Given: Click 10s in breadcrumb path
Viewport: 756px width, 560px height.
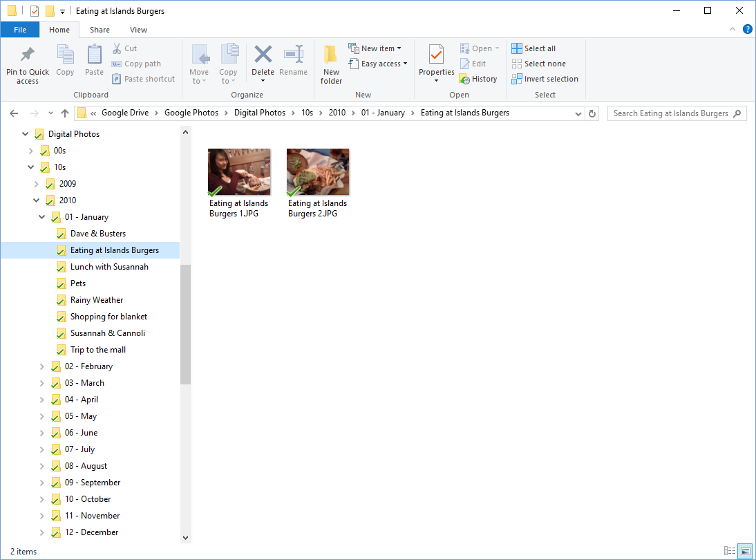Looking at the screenshot, I should 307,113.
